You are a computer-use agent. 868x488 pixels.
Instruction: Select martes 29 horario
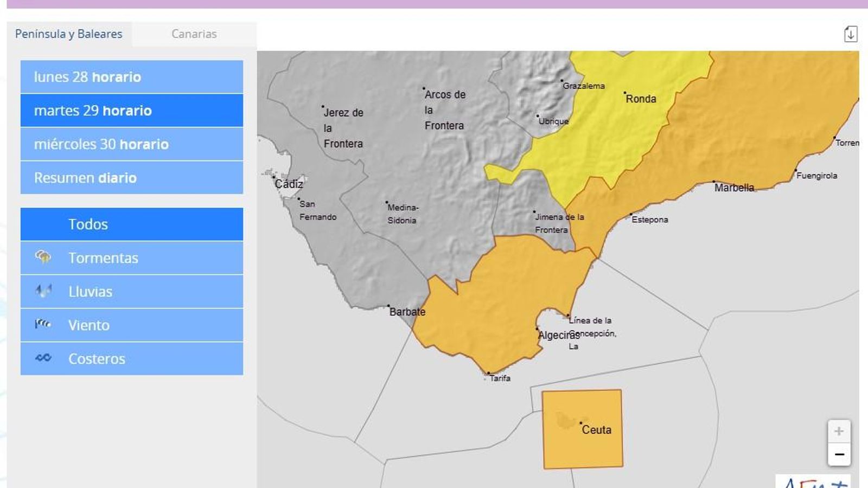click(x=131, y=111)
